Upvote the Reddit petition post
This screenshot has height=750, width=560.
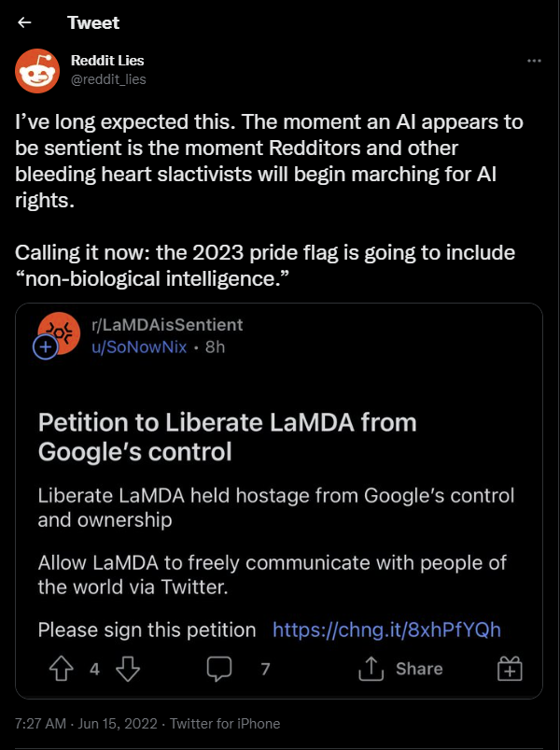click(x=62, y=668)
